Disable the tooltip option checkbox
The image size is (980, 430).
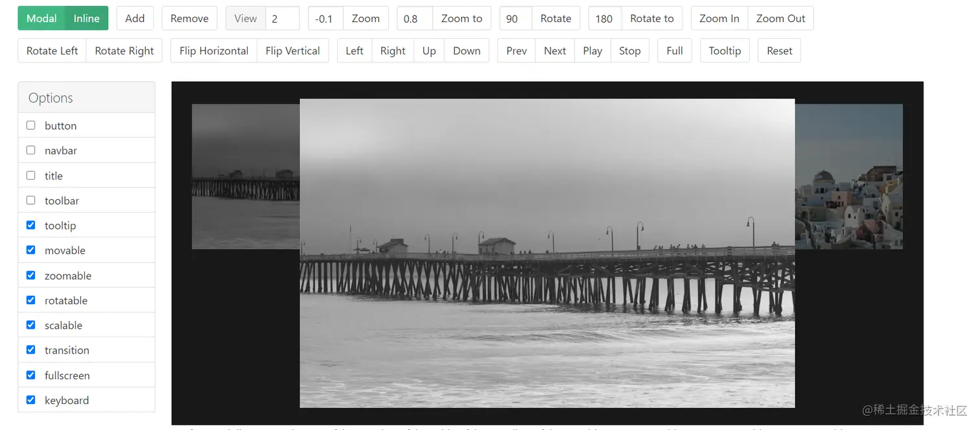(x=30, y=225)
